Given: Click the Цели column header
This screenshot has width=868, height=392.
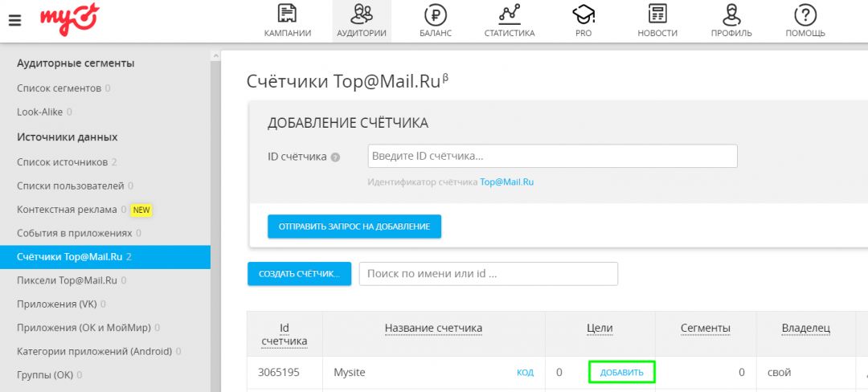Looking at the screenshot, I should pyautogui.click(x=600, y=329).
